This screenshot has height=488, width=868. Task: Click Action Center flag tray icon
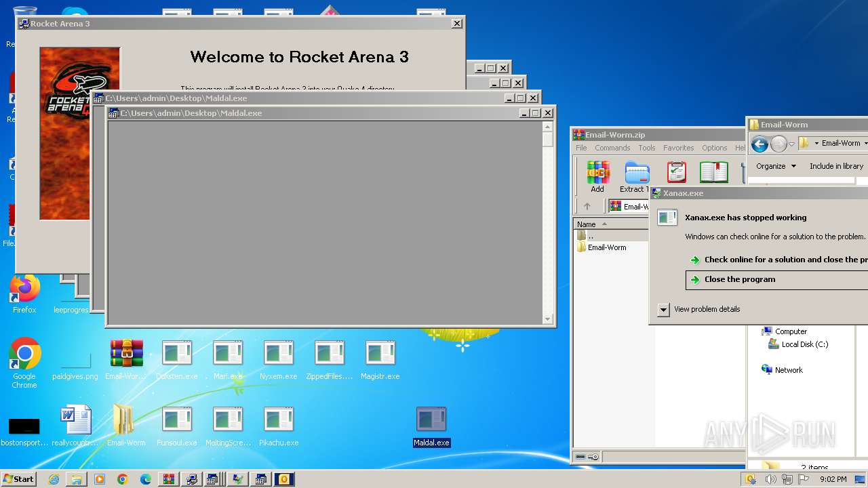(x=805, y=479)
